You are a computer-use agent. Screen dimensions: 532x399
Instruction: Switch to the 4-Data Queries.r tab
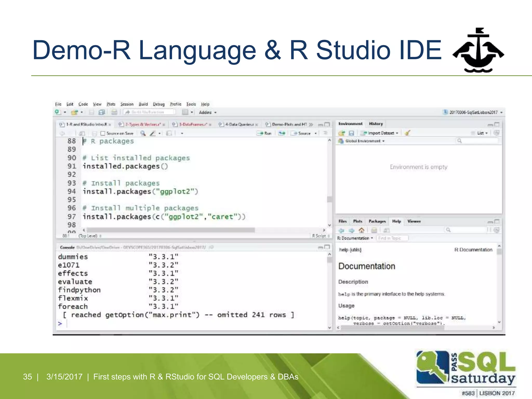click(x=238, y=124)
